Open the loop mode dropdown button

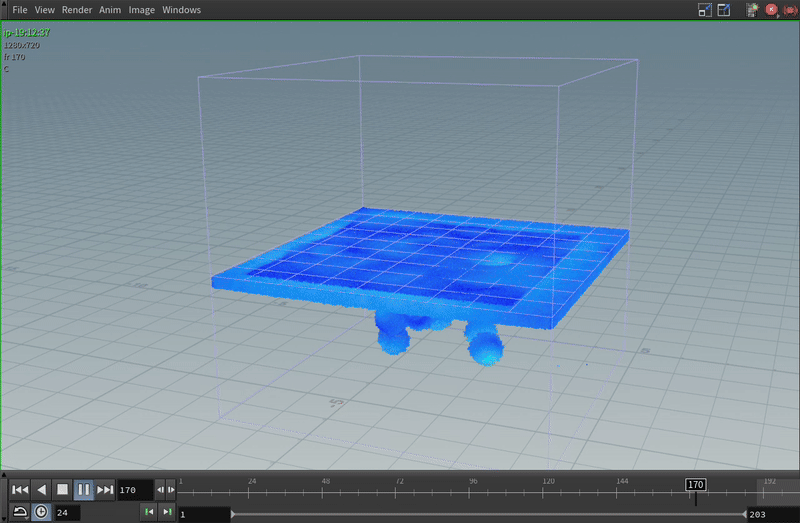click(20, 512)
